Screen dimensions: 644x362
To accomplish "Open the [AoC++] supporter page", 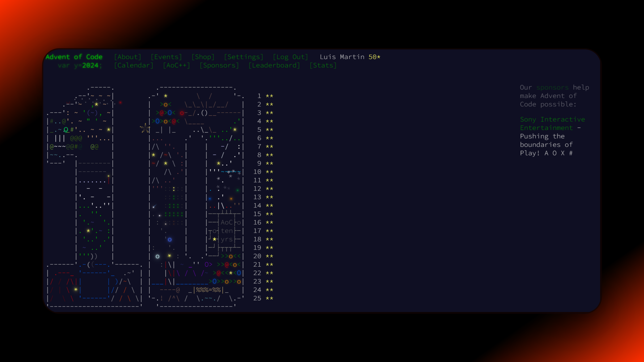I will click(176, 65).
